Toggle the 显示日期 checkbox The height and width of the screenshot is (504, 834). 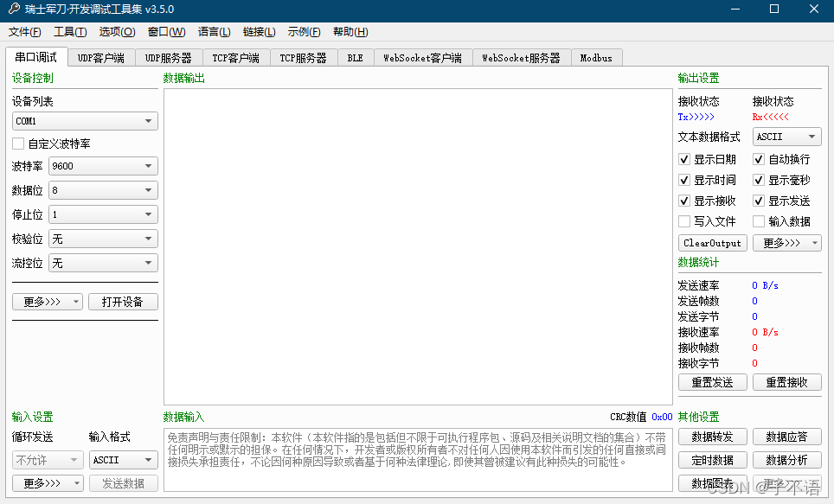(684, 159)
